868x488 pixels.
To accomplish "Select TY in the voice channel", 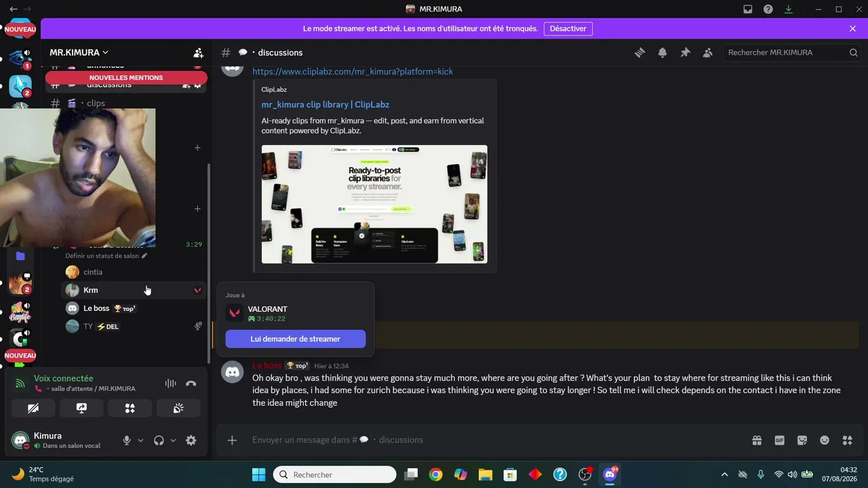I will point(134,327).
